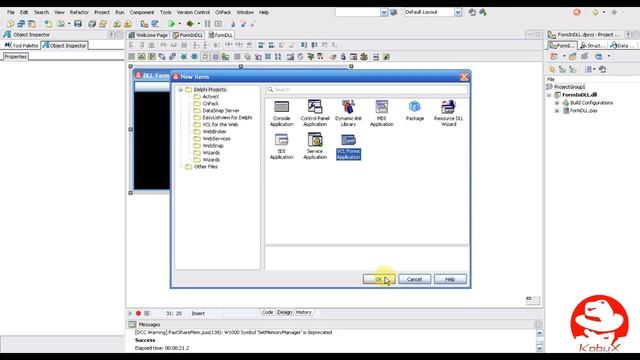Collapse the FormInDLL.dll project node

click(x=549, y=95)
